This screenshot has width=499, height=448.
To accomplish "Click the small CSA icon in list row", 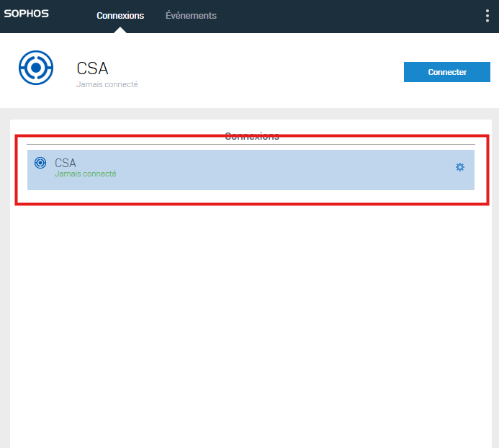I will 40,163.
